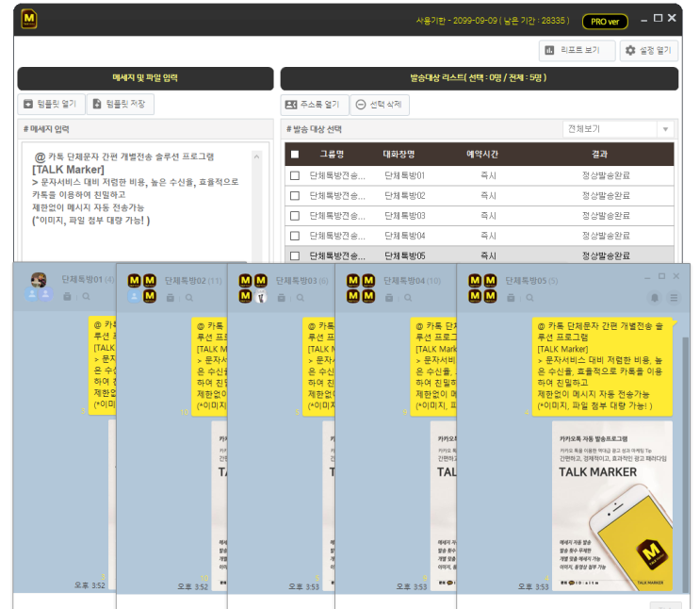The height and width of the screenshot is (609, 700).
Task: Select 정상발송완료 result for 단체톡방03
Action: click(606, 216)
